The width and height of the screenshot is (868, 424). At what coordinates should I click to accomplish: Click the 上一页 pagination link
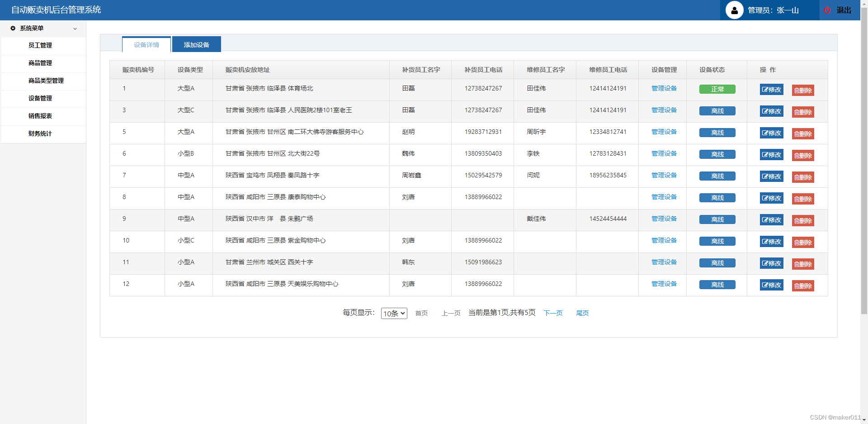point(451,313)
